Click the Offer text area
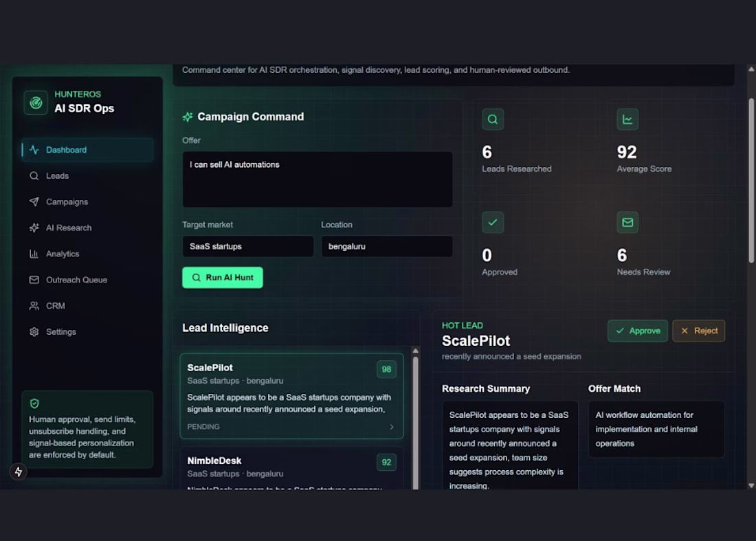 click(x=318, y=179)
